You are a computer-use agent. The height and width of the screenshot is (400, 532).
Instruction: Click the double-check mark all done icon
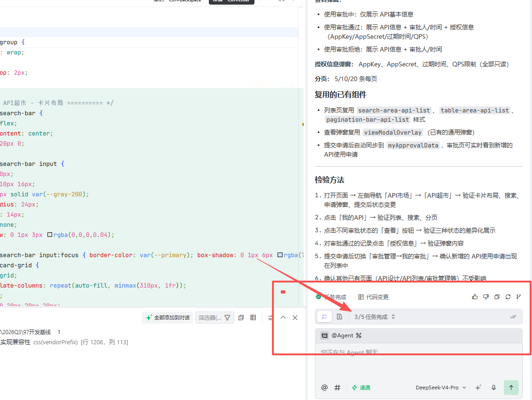click(x=513, y=317)
